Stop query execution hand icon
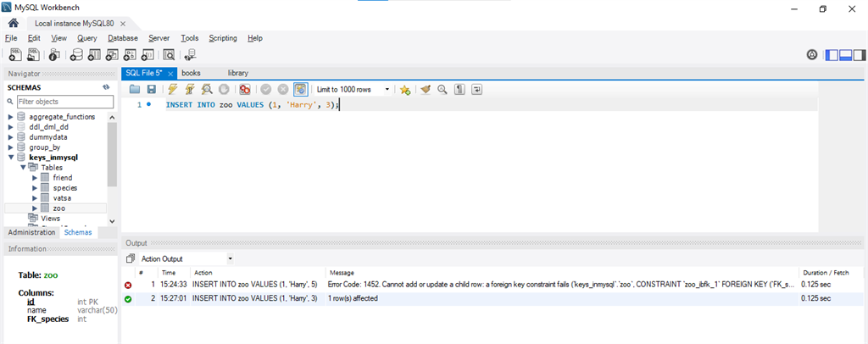868x344 pixels. point(224,89)
